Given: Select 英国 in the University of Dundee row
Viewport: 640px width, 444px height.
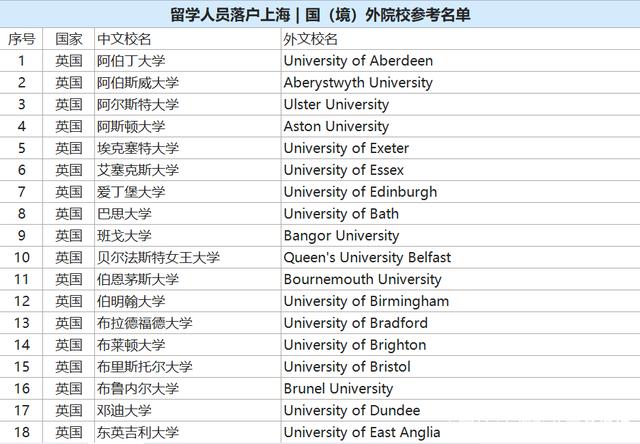Looking at the screenshot, I should coord(69,410).
